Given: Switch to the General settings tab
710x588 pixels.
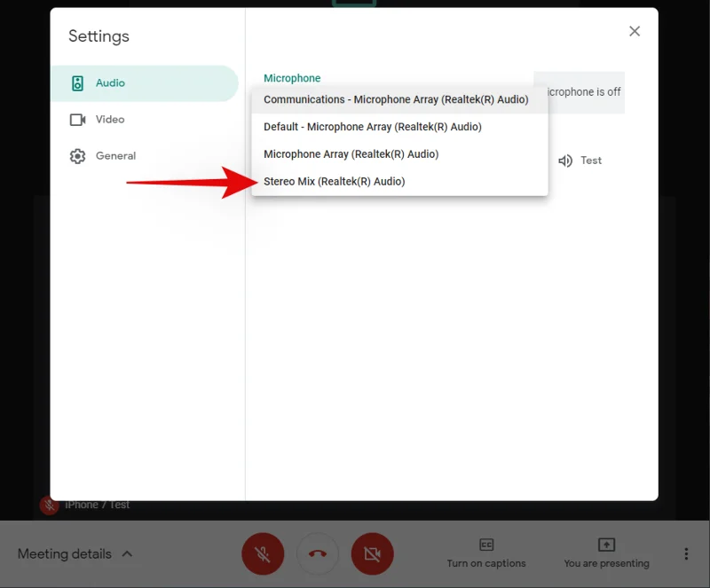Looking at the screenshot, I should tap(114, 155).
